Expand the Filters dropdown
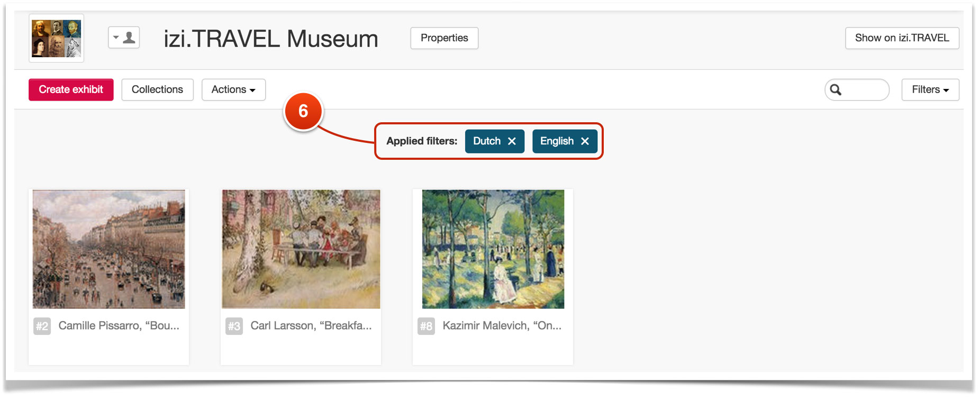The height and width of the screenshot is (399, 980). (x=930, y=89)
